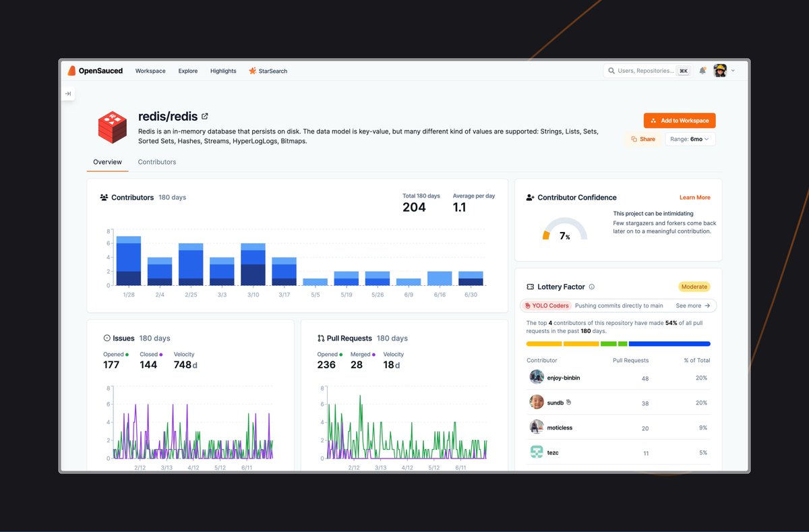
Task: Select the 1/28 contributors bar
Action: 128,261
